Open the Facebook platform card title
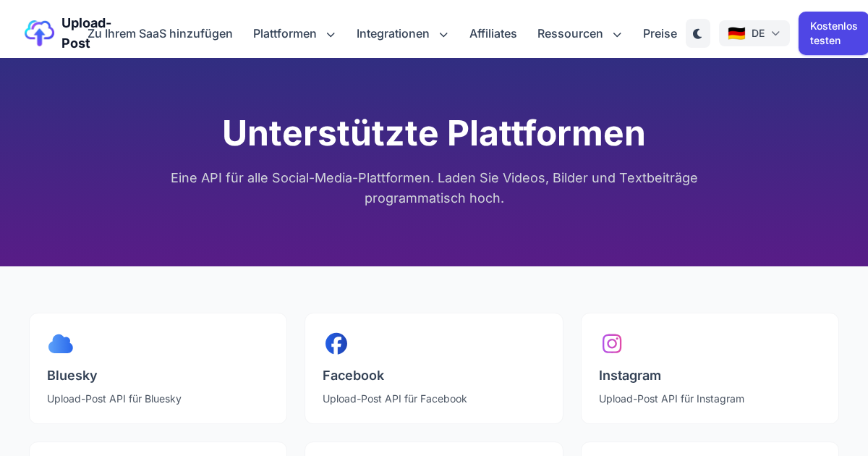868x456 pixels. (x=353, y=376)
